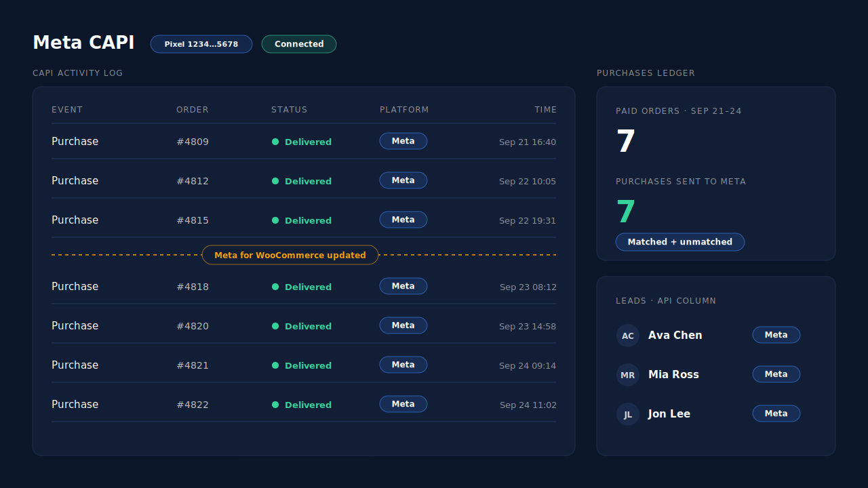Click the Purchase event in the #4821 row

[75, 365]
